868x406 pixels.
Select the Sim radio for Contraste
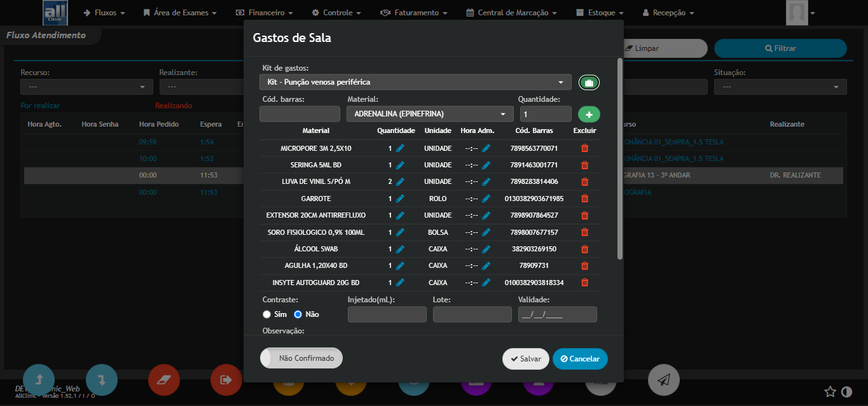(x=266, y=314)
